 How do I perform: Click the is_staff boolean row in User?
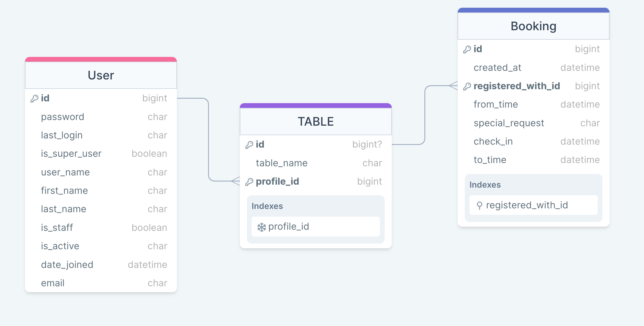57,227
